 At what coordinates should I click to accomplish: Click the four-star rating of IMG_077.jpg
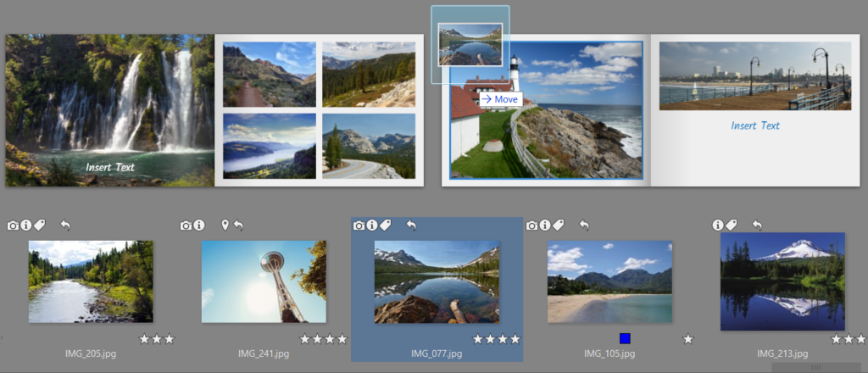497,339
